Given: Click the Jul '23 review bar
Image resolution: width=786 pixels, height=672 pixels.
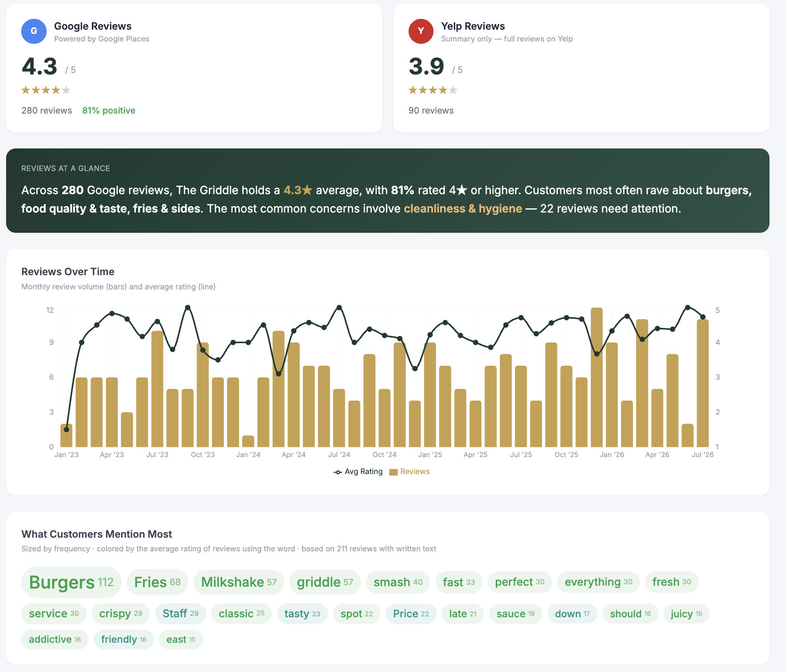Looking at the screenshot, I should tap(157, 389).
